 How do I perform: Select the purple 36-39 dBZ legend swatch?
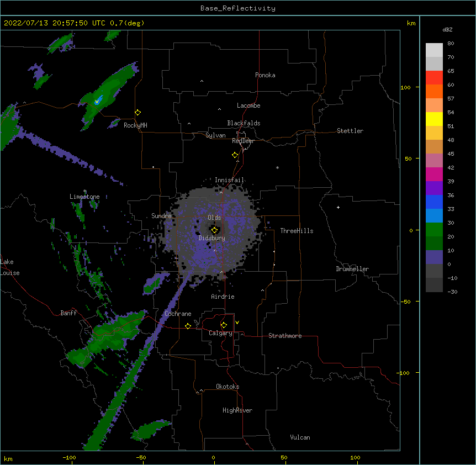(434, 188)
